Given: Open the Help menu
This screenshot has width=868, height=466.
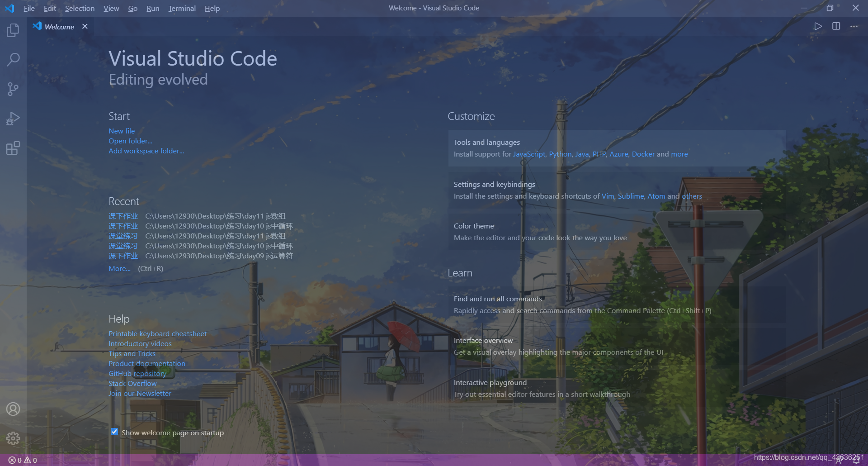Looking at the screenshot, I should (212, 8).
